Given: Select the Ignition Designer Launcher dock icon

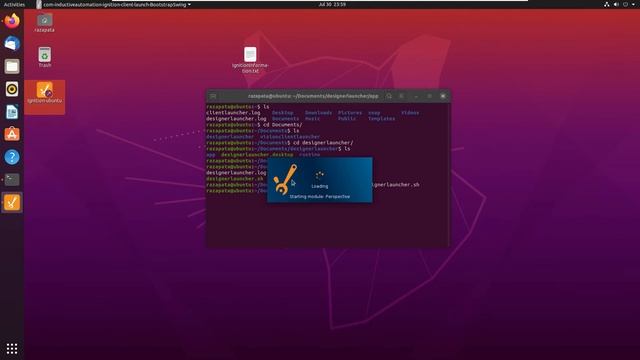Looking at the screenshot, I should pos(12,202).
